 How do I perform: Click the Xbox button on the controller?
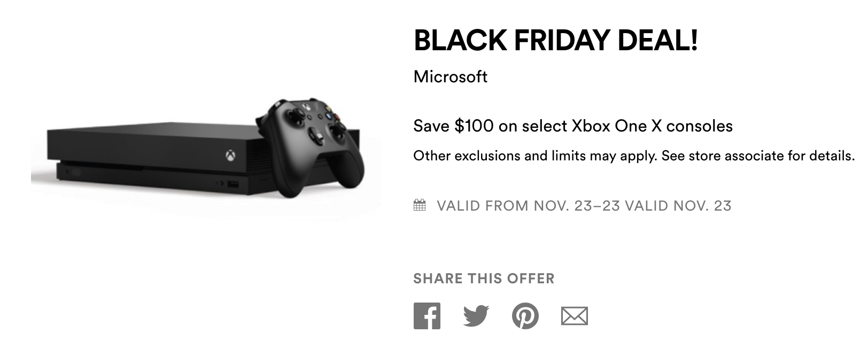coord(305,106)
